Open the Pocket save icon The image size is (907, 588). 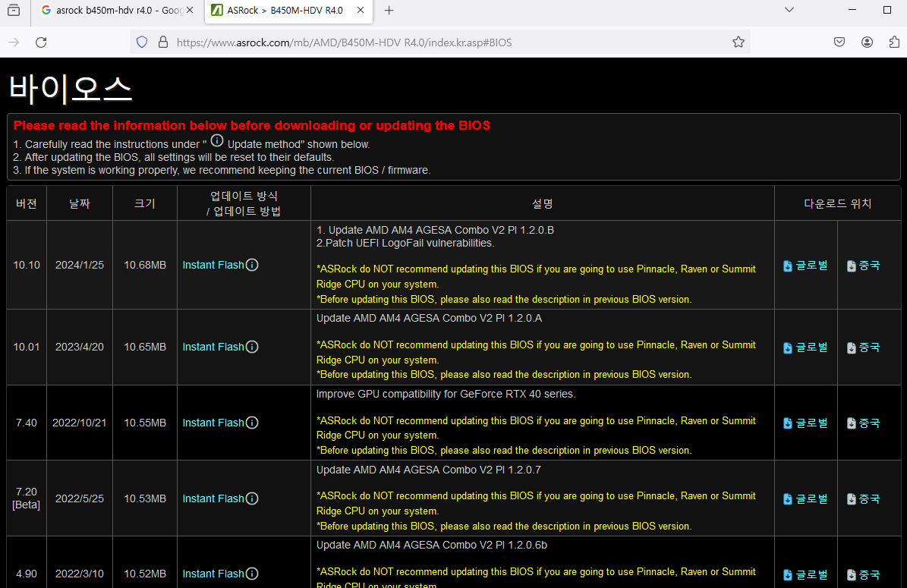pos(839,42)
